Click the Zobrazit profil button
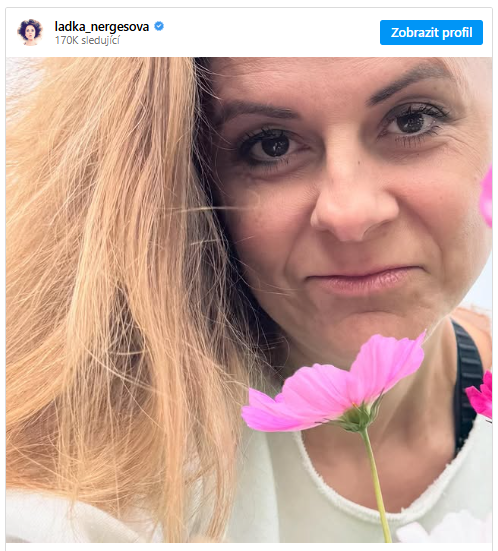 (x=431, y=32)
